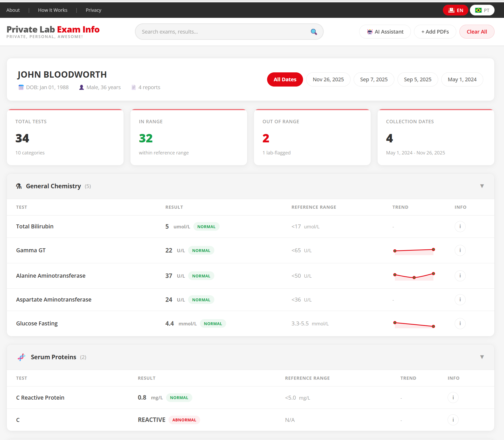Switch language to EN
Viewport: 504px width, 440px height.
pyautogui.click(x=455, y=10)
